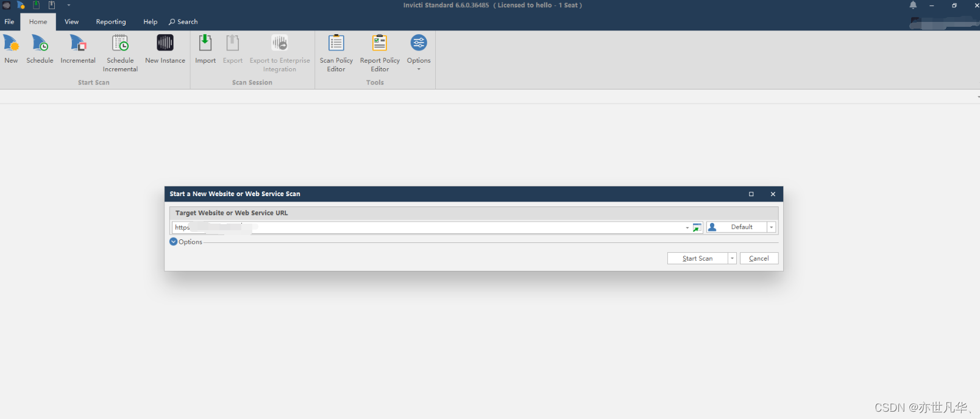The height and width of the screenshot is (419, 980).
Task: Click the open-in-browser icon beside URL
Action: tap(697, 228)
